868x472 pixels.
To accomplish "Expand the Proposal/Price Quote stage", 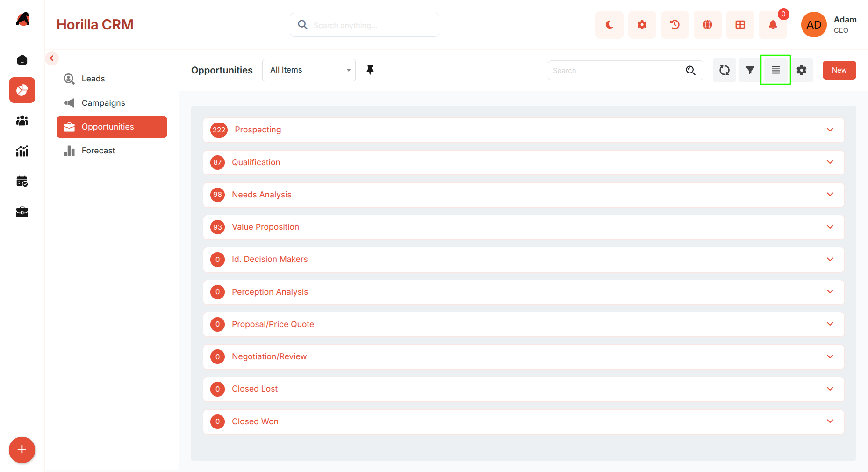I will point(524,324).
